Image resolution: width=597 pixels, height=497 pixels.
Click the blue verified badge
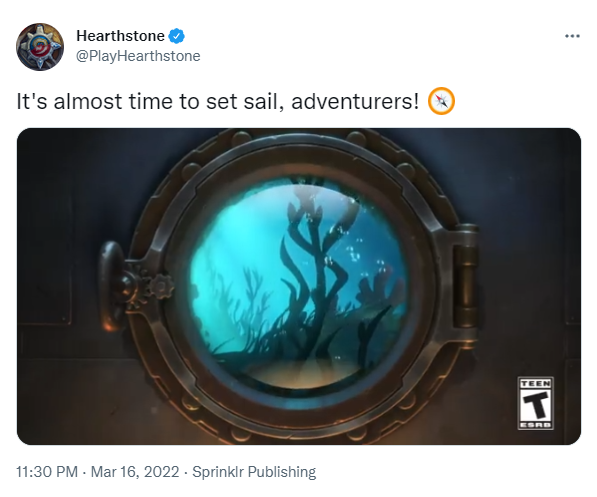177,36
